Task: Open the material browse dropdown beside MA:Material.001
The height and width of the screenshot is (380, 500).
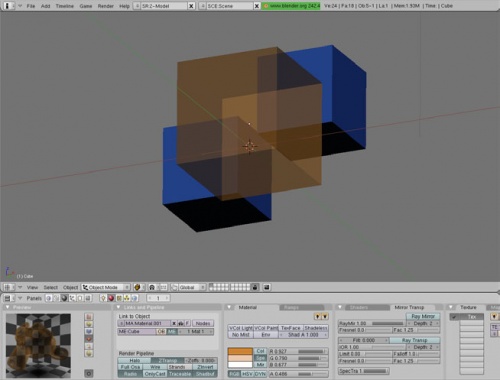Action: [x=121, y=323]
